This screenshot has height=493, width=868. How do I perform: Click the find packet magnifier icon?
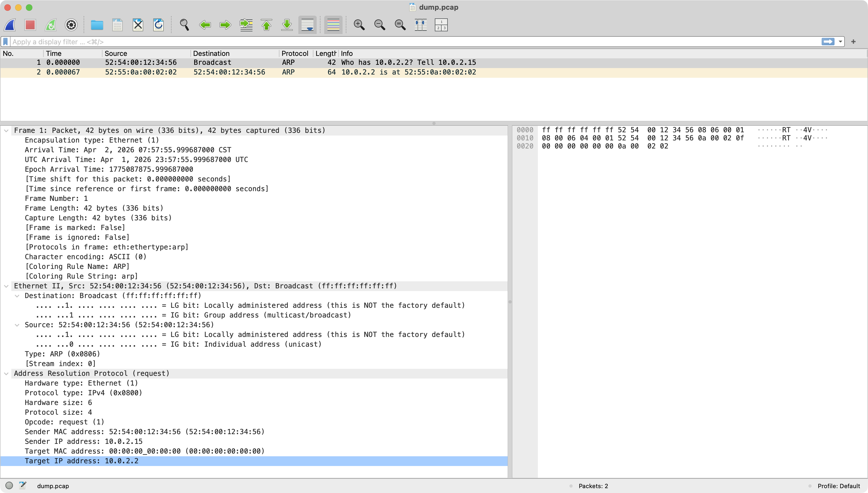184,25
